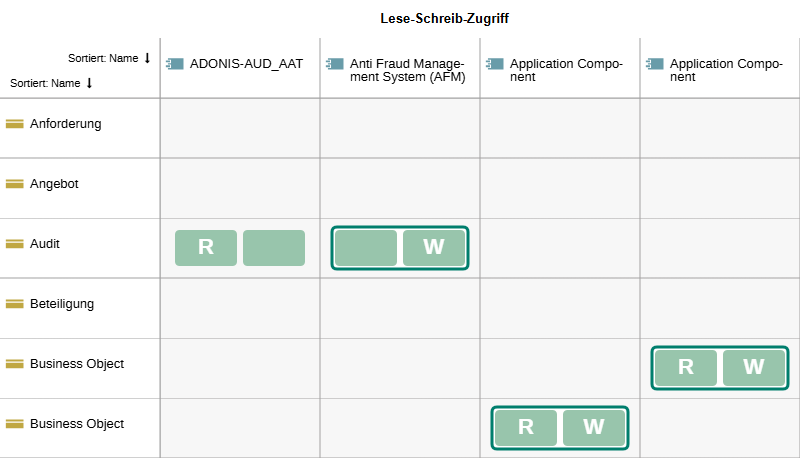Change row sort order via lower Sortiert: Name
800x458 pixels.
click(51, 83)
